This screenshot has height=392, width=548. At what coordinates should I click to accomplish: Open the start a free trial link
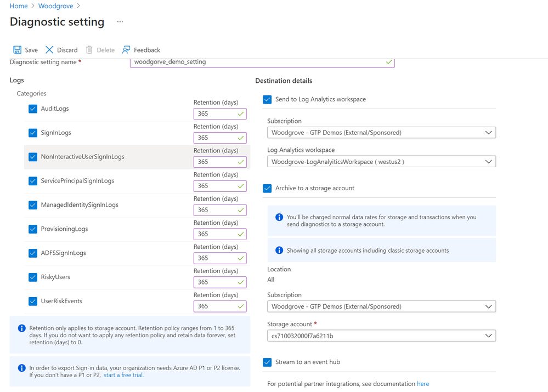coord(124,375)
